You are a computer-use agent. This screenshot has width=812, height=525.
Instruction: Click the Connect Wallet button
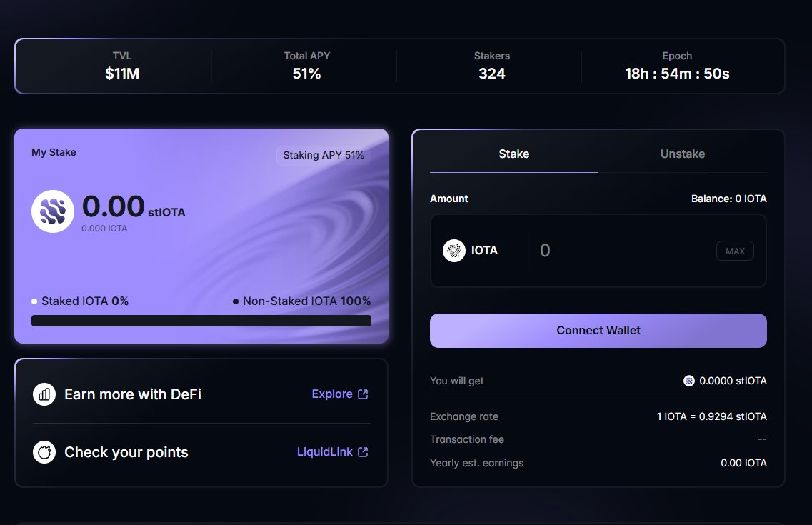(x=598, y=330)
